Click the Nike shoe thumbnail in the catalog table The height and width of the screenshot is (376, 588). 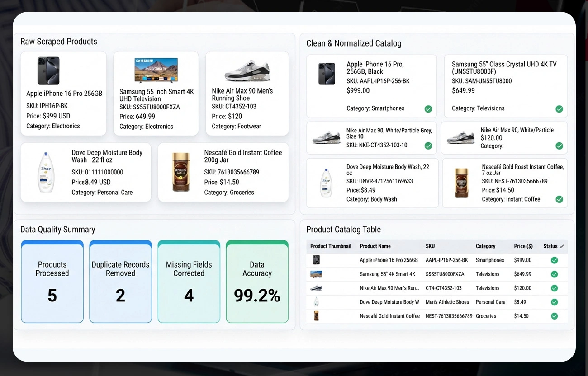[x=316, y=288]
